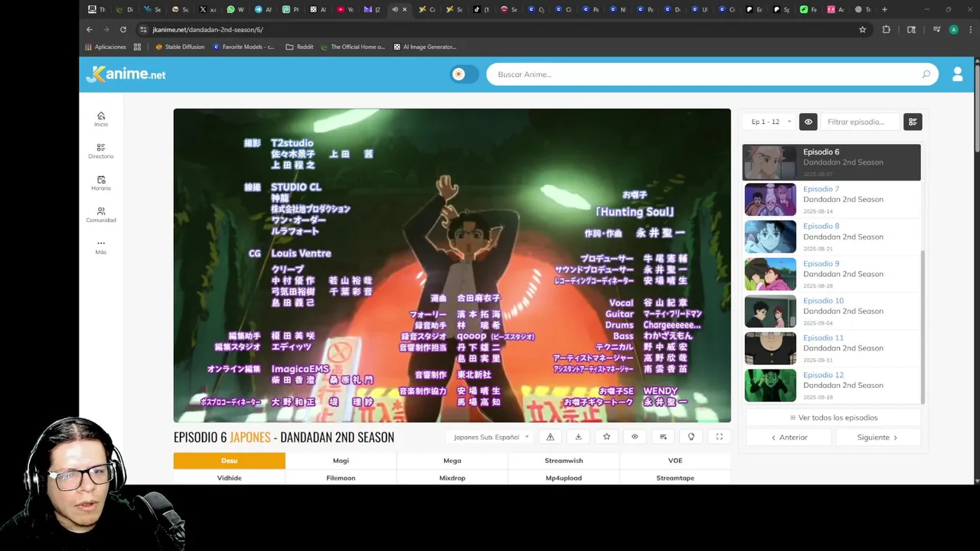Click the download episode icon
Screen dimensions: 980x551
(578, 437)
